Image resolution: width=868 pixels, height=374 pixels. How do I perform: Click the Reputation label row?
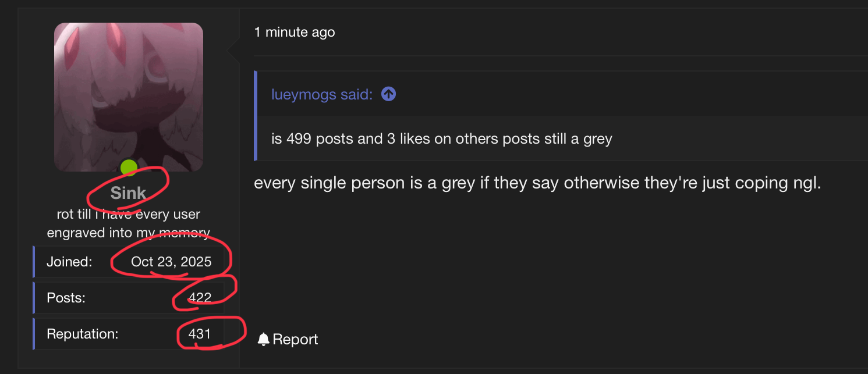[82, 333]
